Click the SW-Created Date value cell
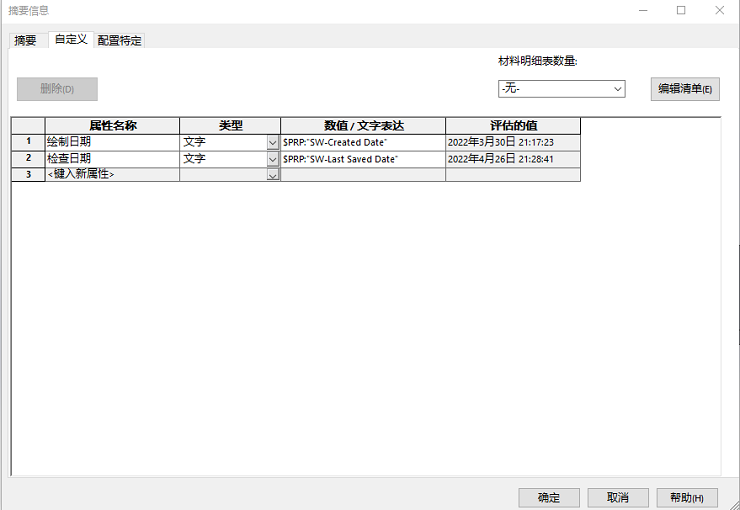The width and height of the screenshot is (740, 510). click(363, 142)
